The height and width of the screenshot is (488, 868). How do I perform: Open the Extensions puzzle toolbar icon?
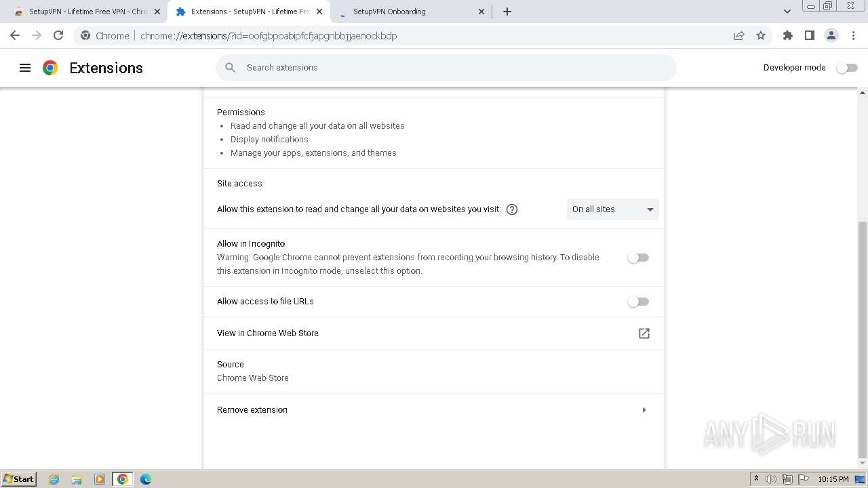[788, 36]
